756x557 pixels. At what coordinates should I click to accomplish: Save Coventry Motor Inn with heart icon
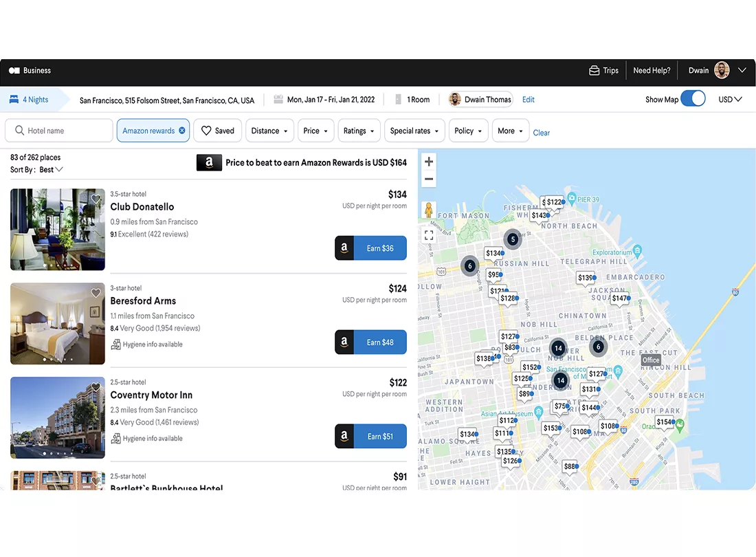pyautogui.click(x=96, y=386)
